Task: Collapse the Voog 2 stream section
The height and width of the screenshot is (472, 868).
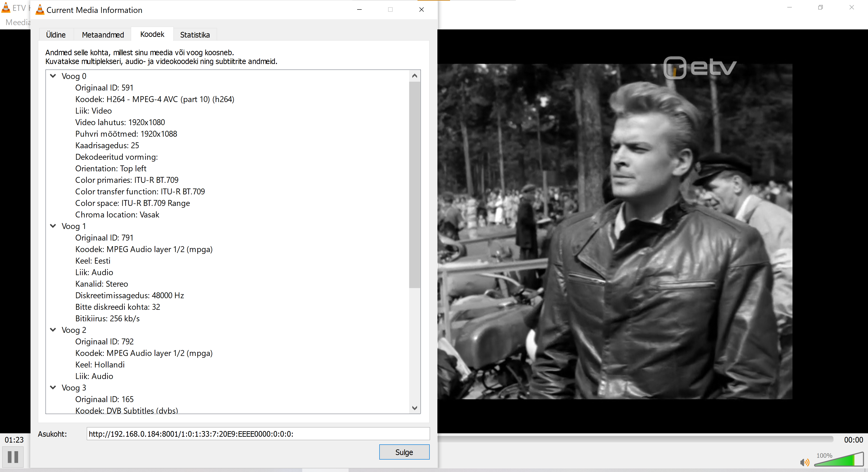Action: (53, 330)
